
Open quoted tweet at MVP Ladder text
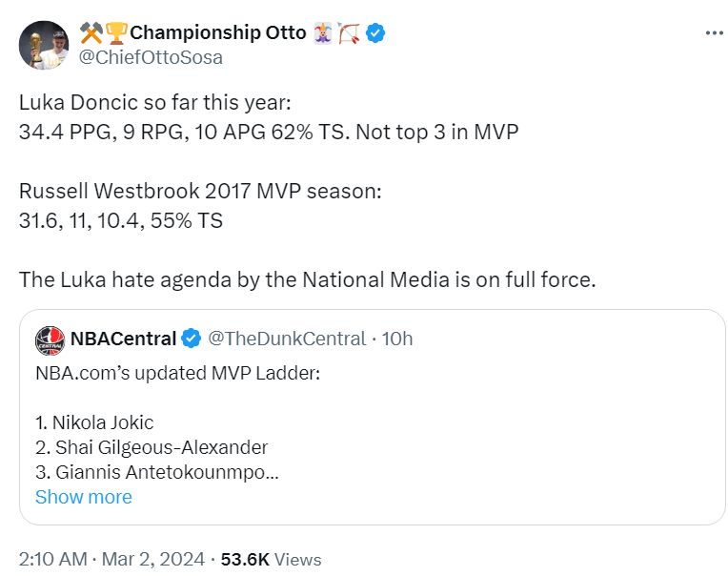click(177, 372)
